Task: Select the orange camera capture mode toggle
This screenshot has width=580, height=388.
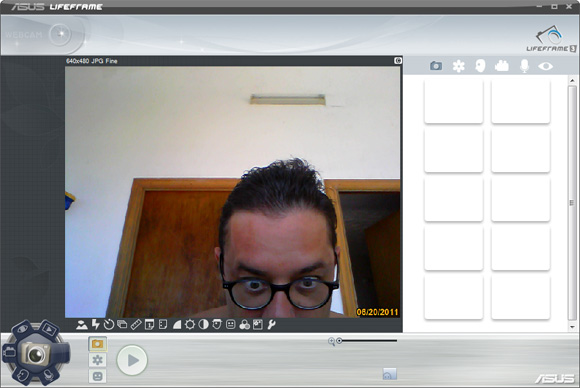Action: 98,344
